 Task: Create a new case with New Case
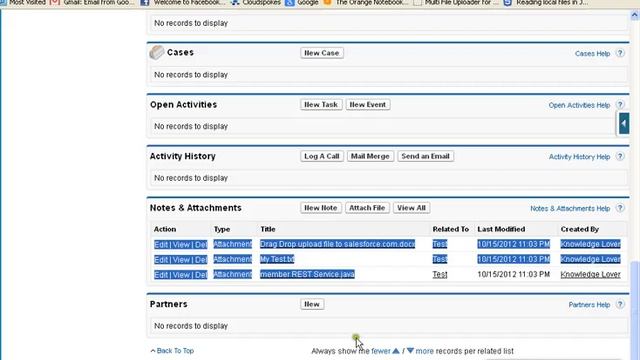(322, 53)
